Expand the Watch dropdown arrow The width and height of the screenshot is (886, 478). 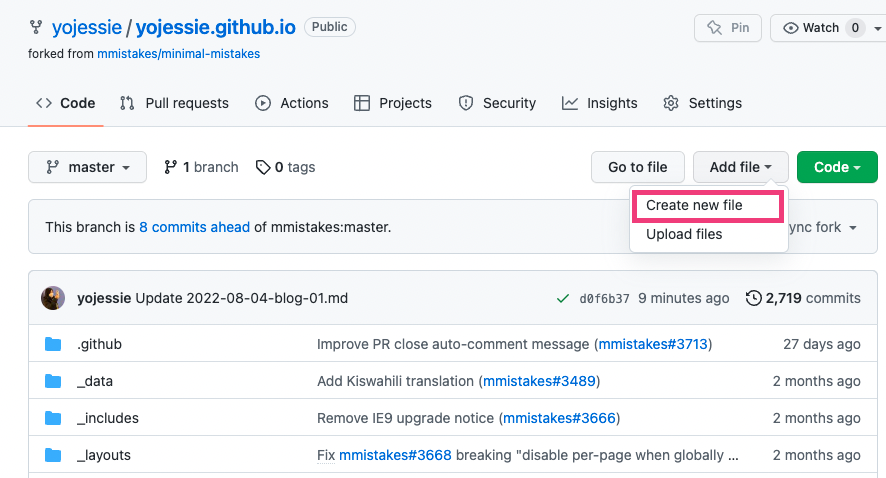click(878, 28)
